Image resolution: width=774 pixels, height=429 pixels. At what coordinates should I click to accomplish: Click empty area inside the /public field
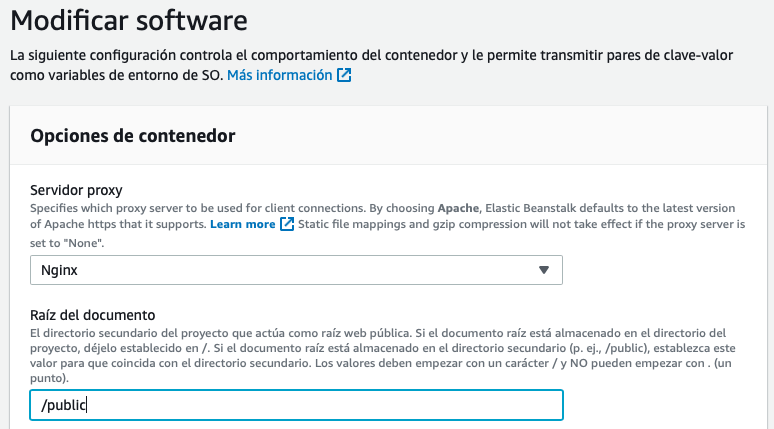[326, 405]
